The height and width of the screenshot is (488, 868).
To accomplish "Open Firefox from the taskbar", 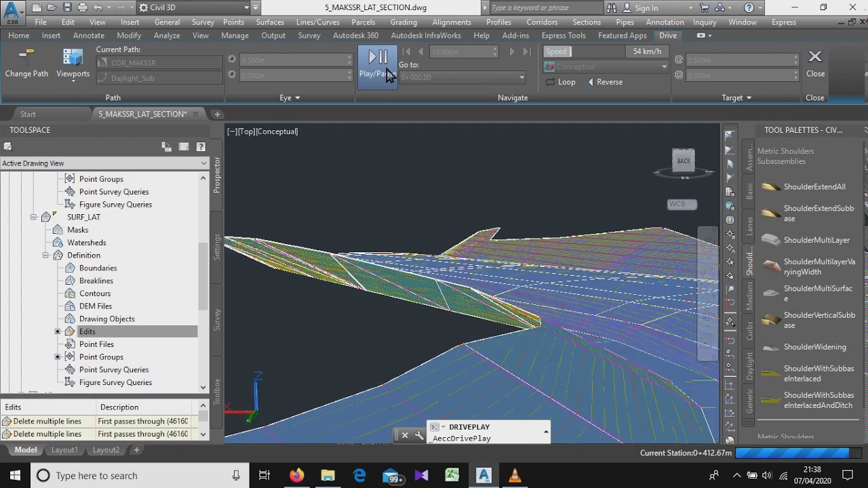I will click(x=296, y=475).
